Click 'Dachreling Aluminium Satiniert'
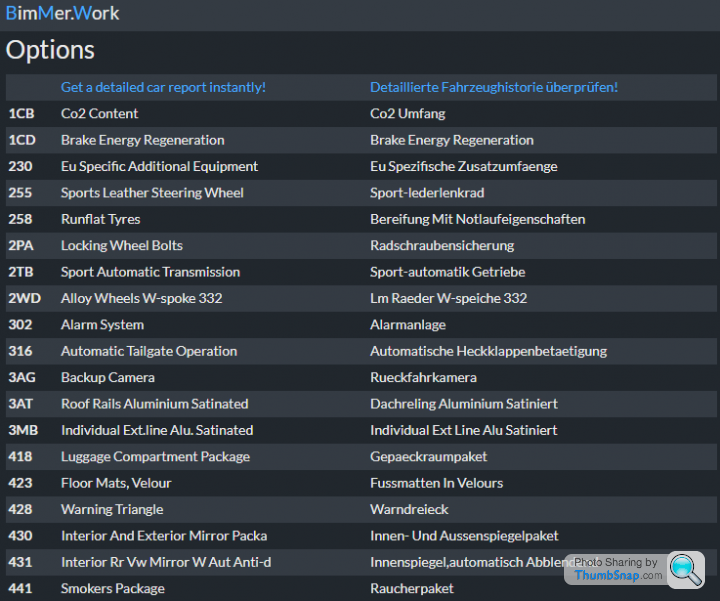 pyautogui.click(x=464, y=404)
